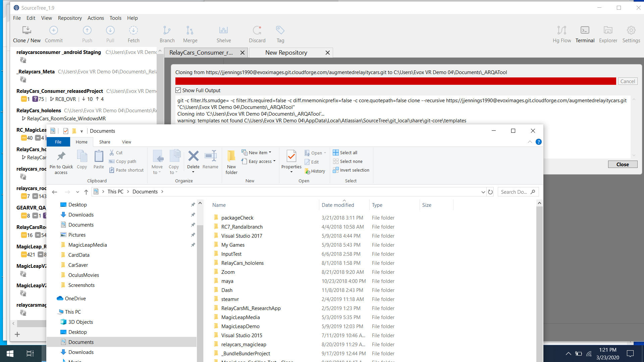Click the Commit icon in SourceTree toolbar
Viewport: 644px width, 362px height.
[x=54, y=34]
